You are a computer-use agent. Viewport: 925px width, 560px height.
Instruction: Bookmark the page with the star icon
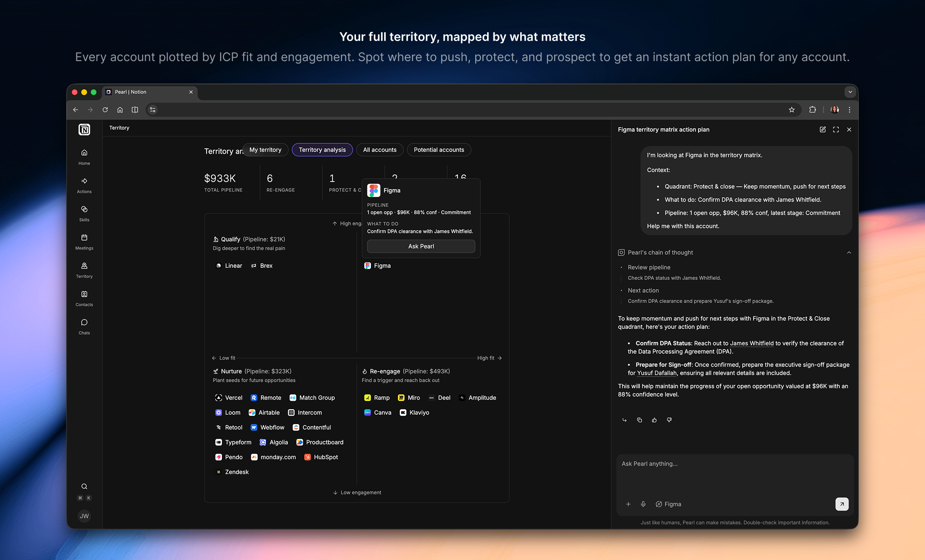pyautogui.click(x=792, y=110)
